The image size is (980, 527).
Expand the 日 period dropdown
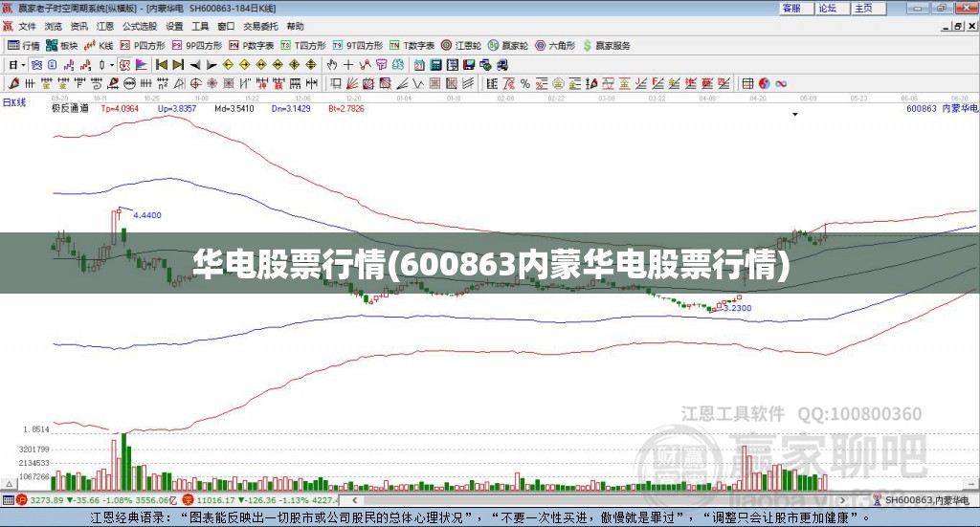pyautogui.click(x=23, y=65)
